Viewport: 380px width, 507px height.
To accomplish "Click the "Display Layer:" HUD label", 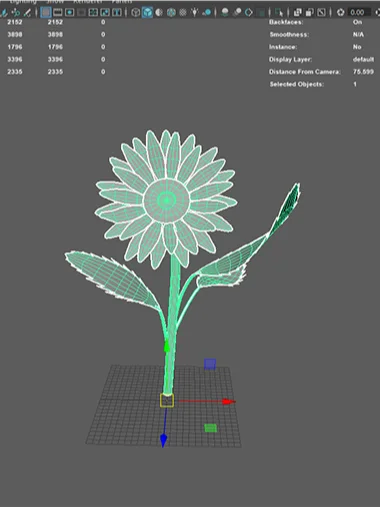I will [x=290, y=60].
